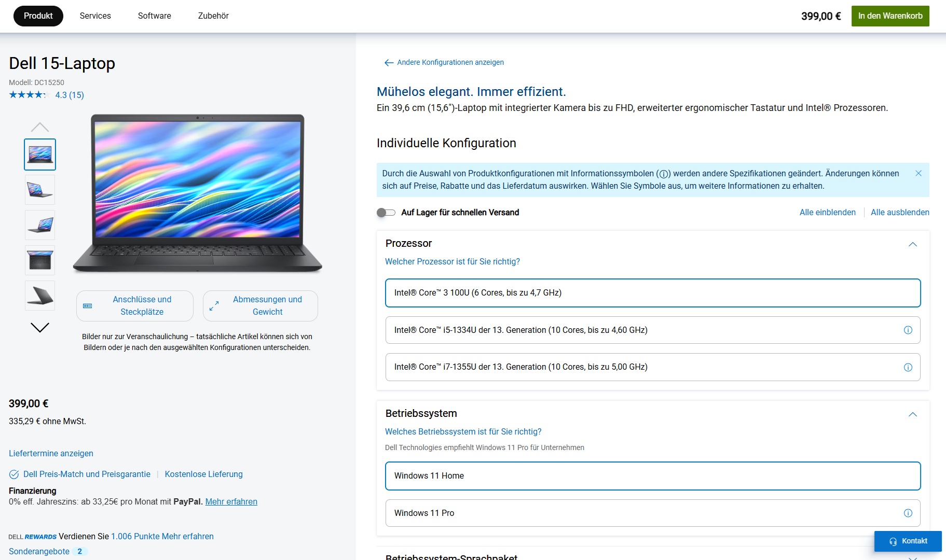Toggle Auf Lager für schnellen Versand switch
Image resolution: width=946 pixels, height=560 pixels.
tap(386, 213)
